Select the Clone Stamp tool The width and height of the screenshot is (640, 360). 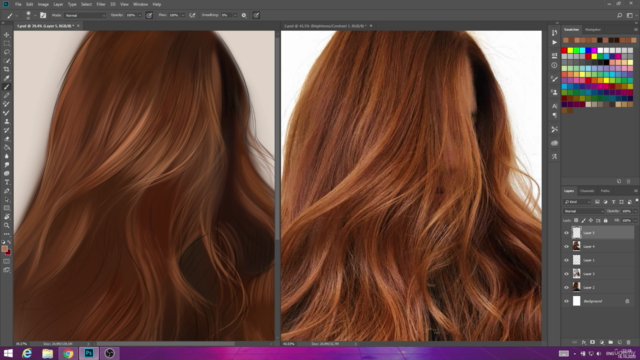point(7,121)
